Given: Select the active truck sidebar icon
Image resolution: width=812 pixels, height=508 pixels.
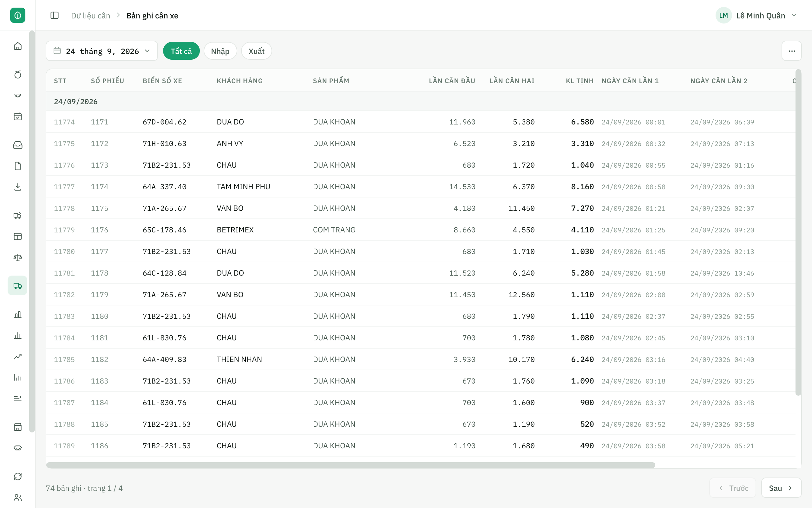Looking at the screenshot, I should 17,285.
